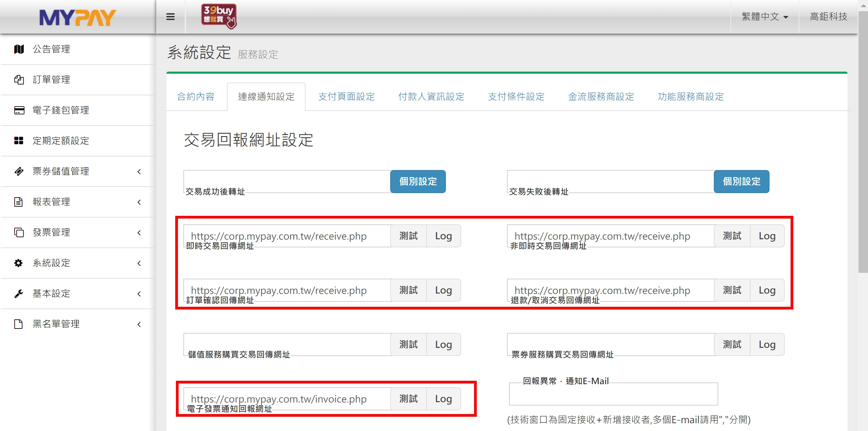Click the ticket icon beside 票券儲值管理
Viewport: 868px width, 431px height.
click(x=19, y=171)
